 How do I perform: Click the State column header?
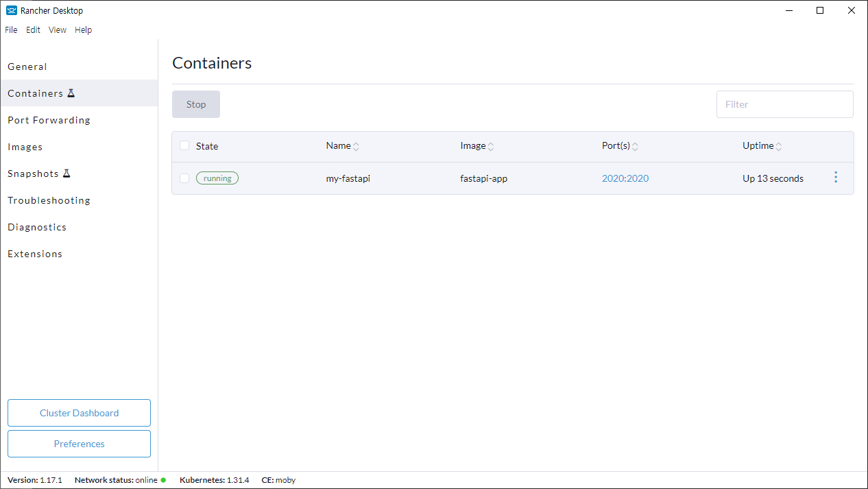[x=207, y=146]
